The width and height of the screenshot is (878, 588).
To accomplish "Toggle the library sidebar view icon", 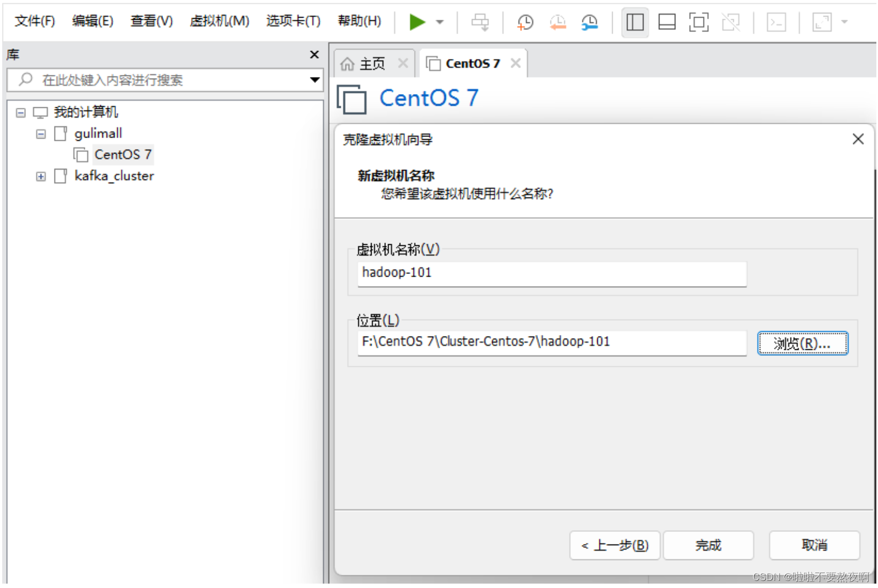I will pyautogui.click(x=635, y=22).
